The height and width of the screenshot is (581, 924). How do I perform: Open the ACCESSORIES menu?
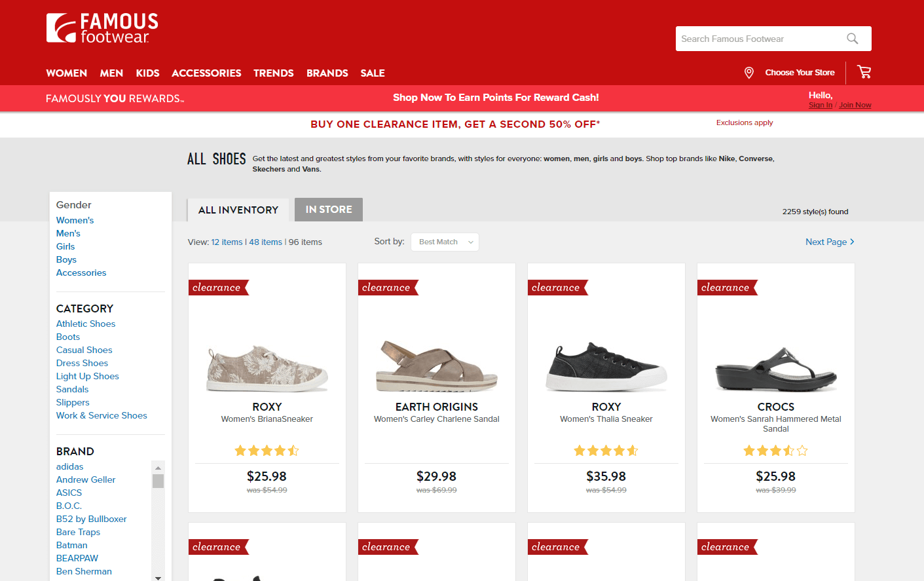coord(206,73)
